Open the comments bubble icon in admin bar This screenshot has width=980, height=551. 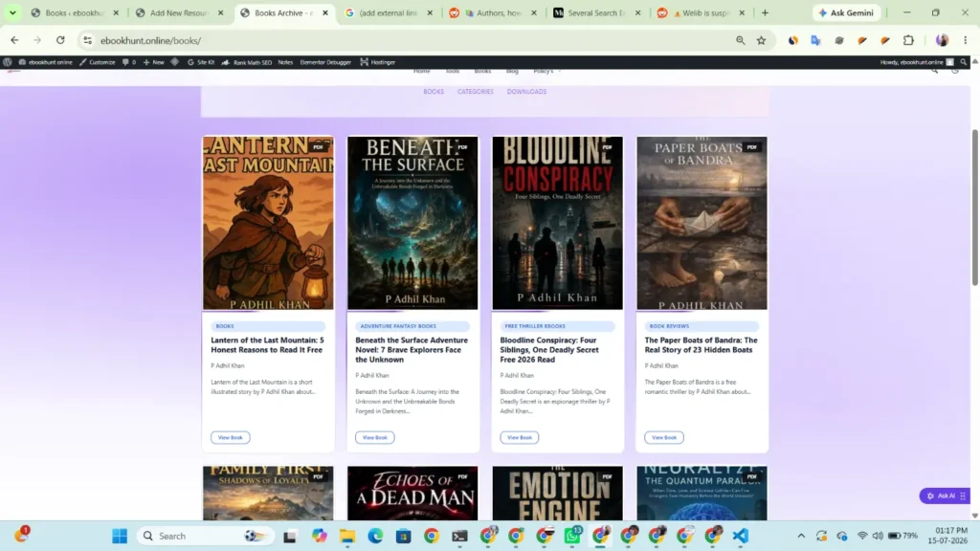[x=129, y=62]
